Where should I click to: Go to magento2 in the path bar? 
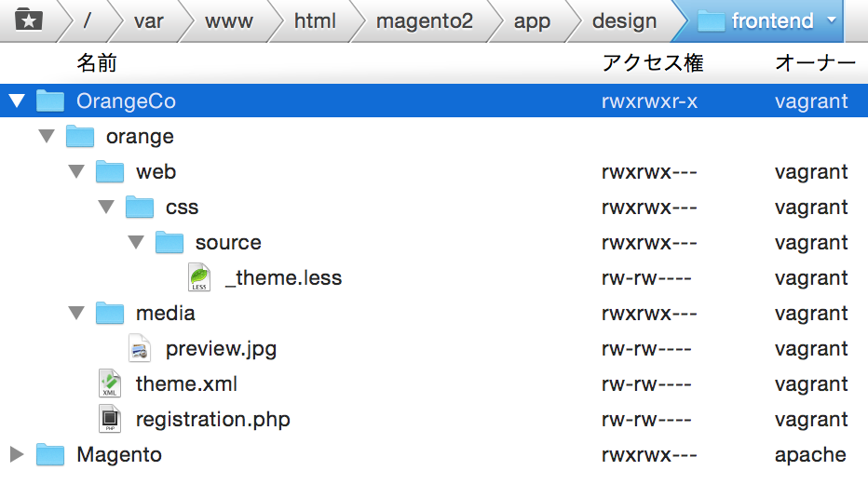point(425,21)
